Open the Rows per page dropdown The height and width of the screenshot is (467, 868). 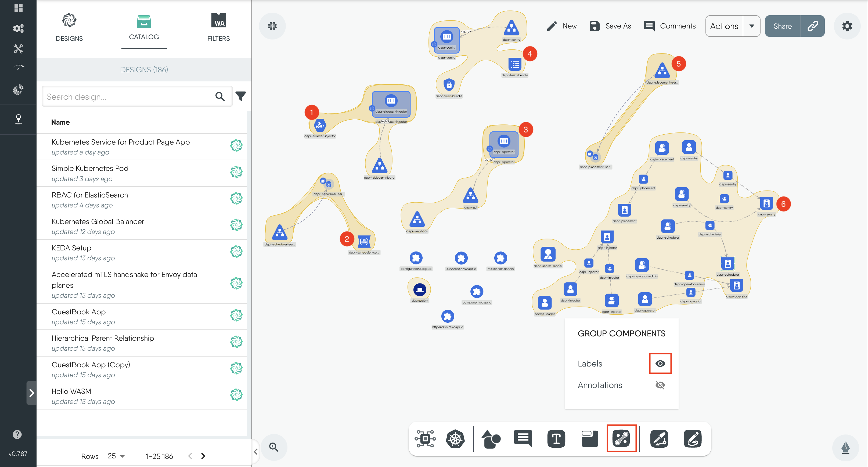coord(116,456)
